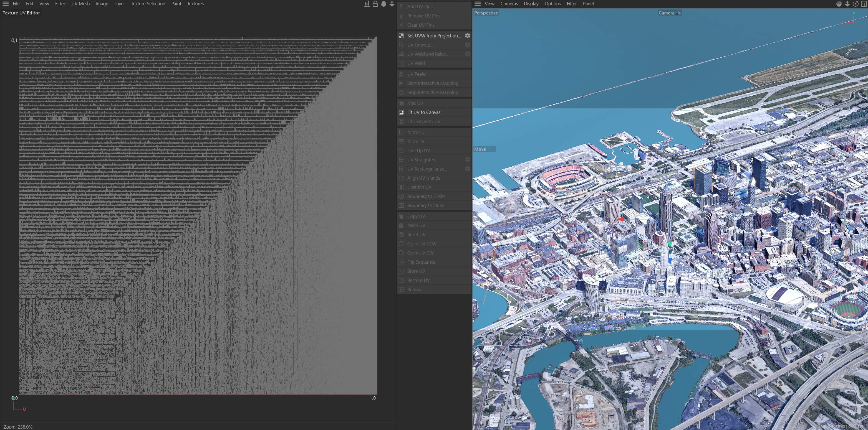Viewport: 868px width, 430px height.
Task: Select the viewport pan hand icon
Action: 839,4
